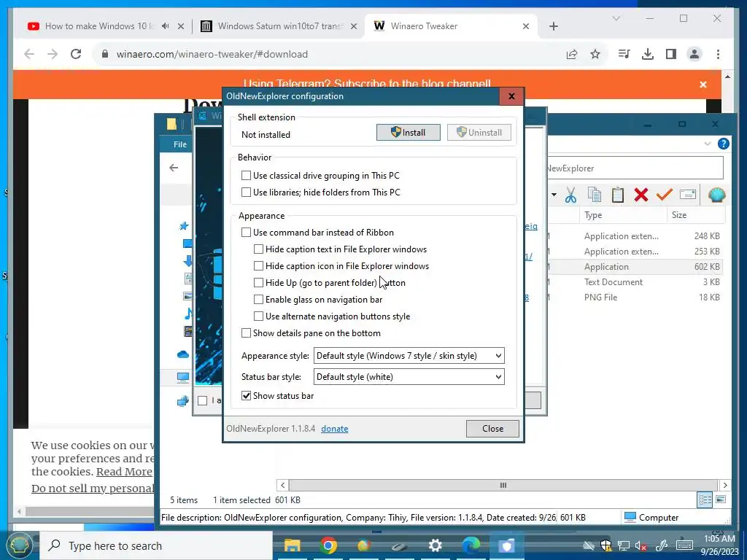This screenshot has width=747, height=560.
Task: Enable Use command bar instead of Ribbon
Action: click(x=246, y=233)
